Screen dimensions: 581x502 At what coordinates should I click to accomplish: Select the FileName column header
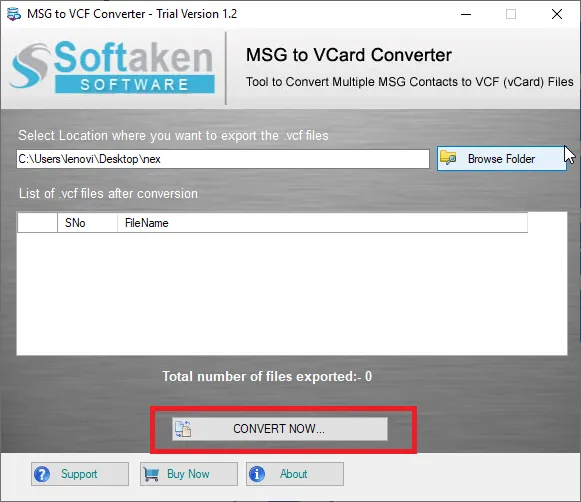322,223
